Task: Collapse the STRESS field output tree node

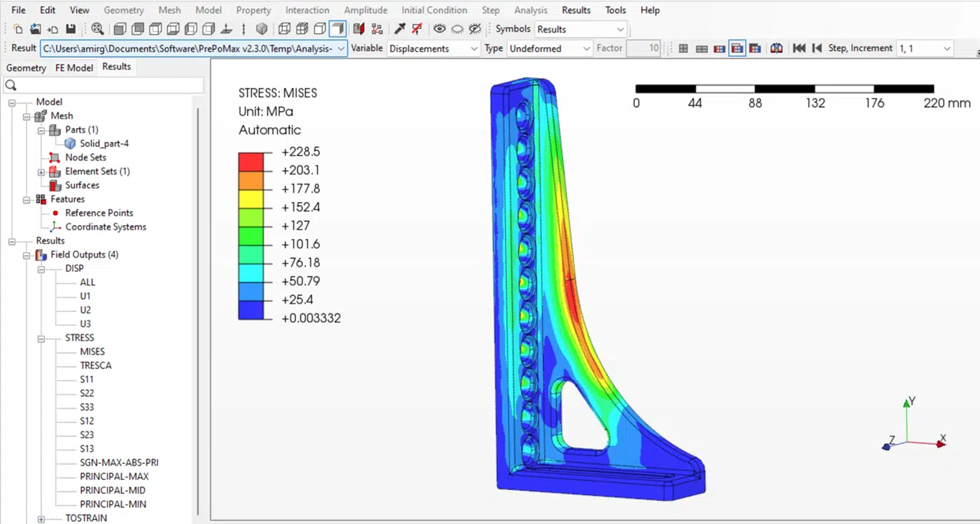Action: [41, 338]
